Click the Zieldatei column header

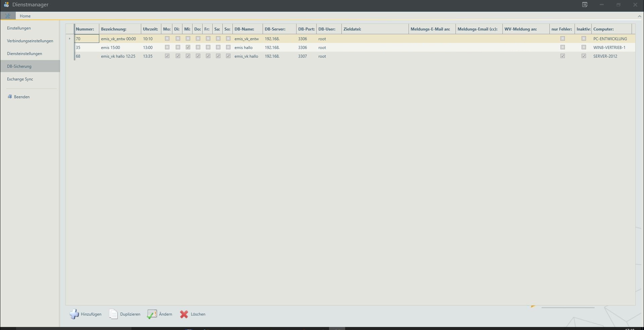click(x=375, y=29)
